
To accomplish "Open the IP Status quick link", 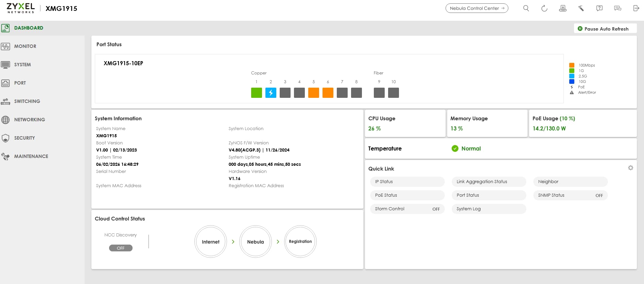I will click(407, 182).
